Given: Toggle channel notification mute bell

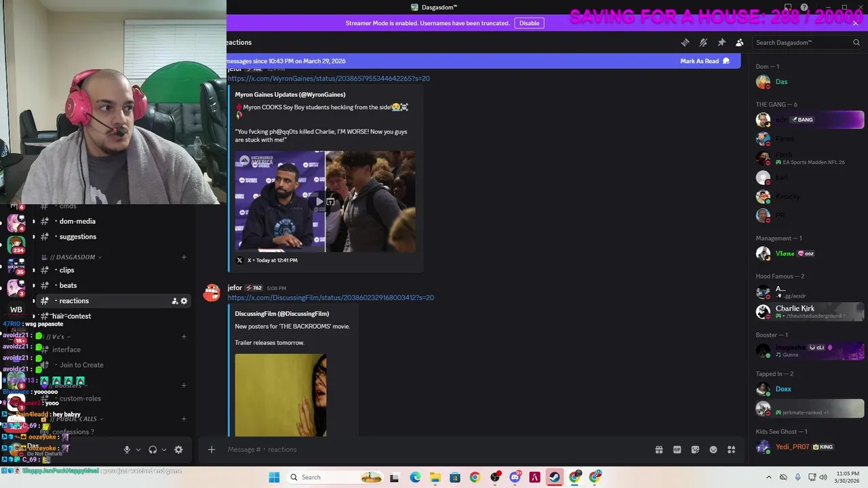Looking at the screenshot, I should pyautogui.click(x=703, y=42).
